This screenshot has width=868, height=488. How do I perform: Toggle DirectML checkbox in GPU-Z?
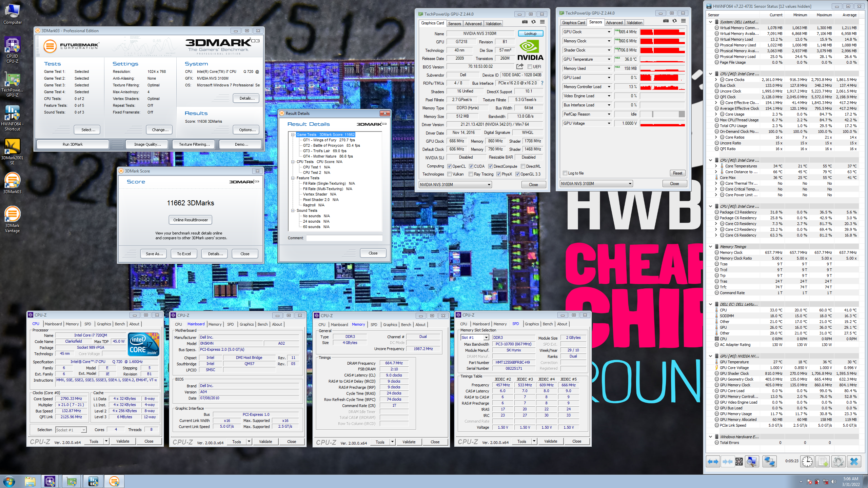pos(523,166)
